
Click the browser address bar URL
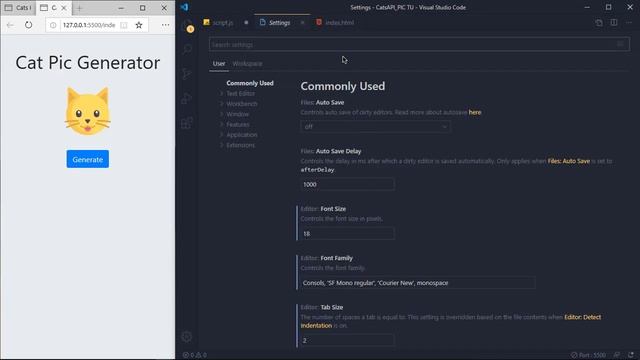pos(89,25)
